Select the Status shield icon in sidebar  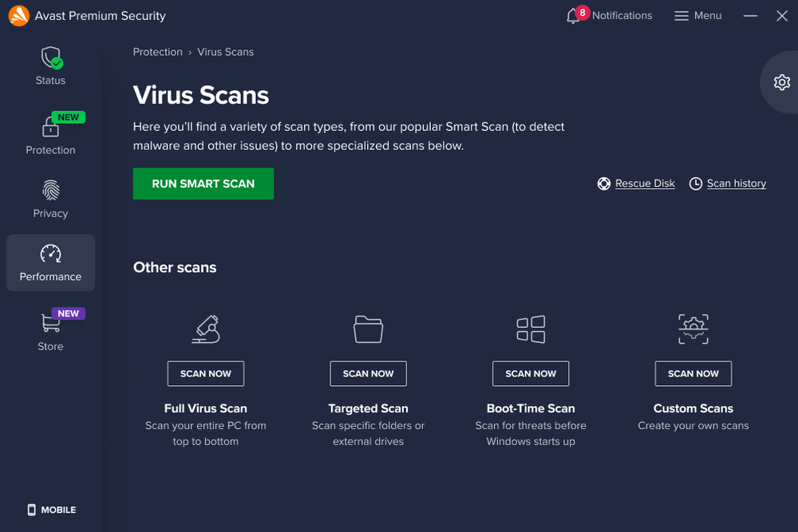(x=49, y=57)
